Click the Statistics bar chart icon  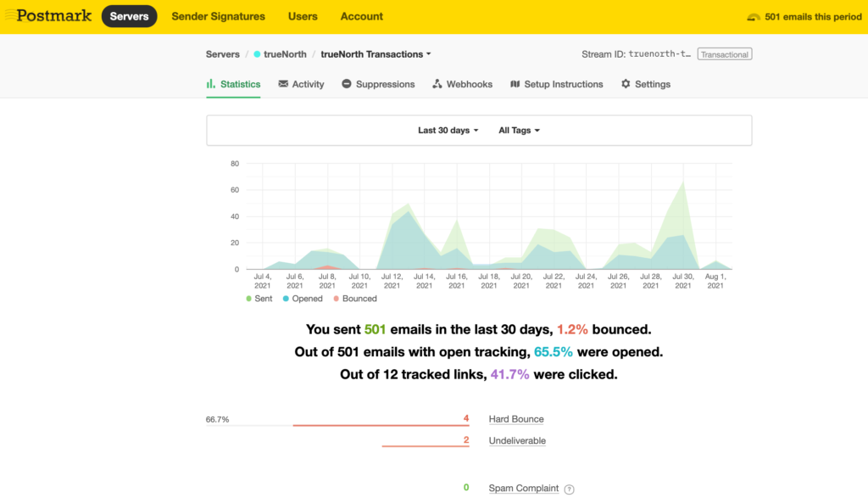coord(211,84)
